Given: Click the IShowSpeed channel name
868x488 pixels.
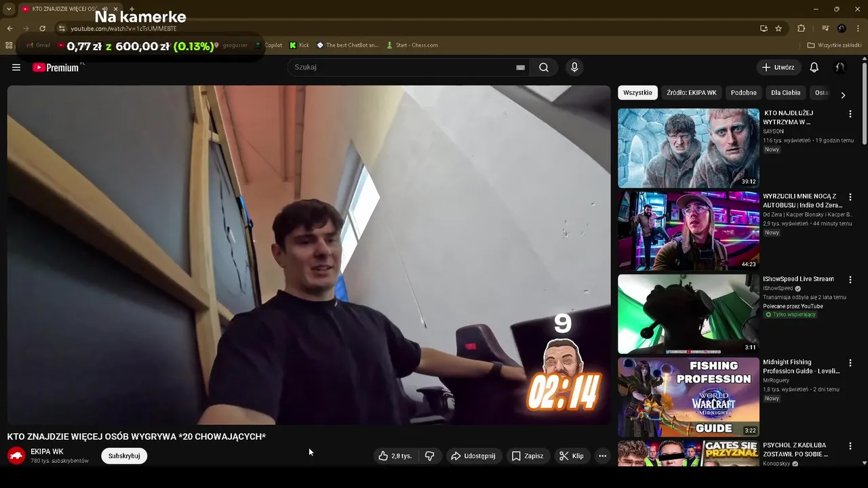Looking at the screenshot, I should tap(778, 288).
